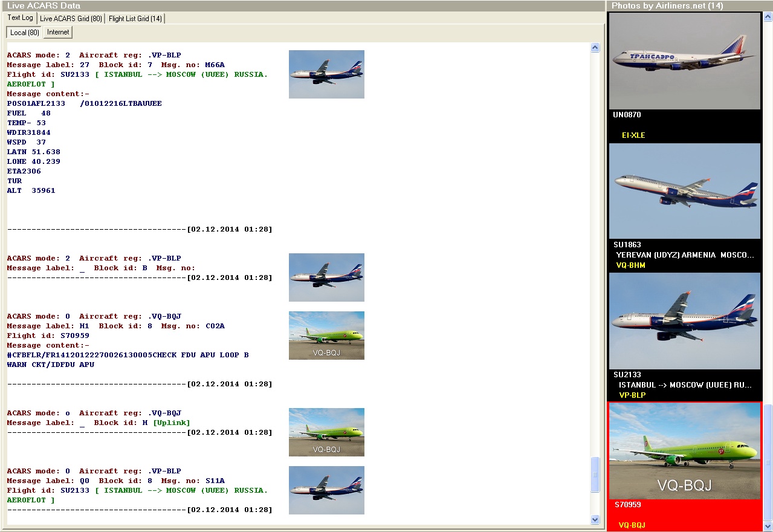Click the ALT 35961 line
The height and width of the screenshot is (532, 773).
(31, 190)
